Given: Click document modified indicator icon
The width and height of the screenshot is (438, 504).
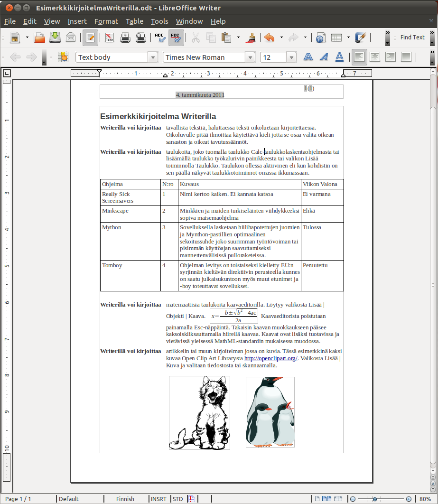Looking at the screenshot, I should click(192, 499).
